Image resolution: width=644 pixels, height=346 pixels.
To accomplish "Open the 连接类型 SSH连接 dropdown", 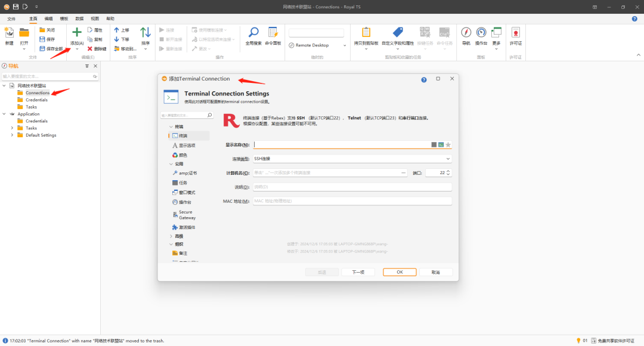I will (x=352, y=159).
